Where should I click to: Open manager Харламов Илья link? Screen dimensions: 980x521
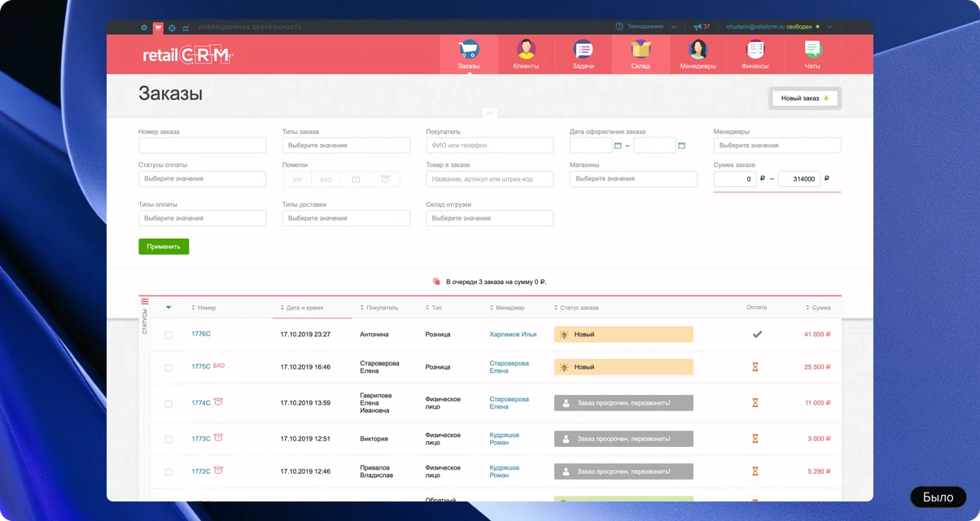point(513,335)
